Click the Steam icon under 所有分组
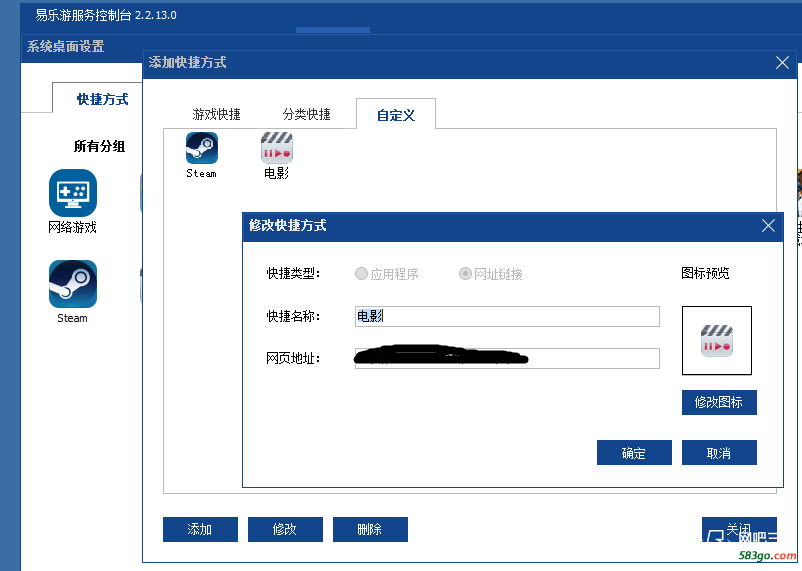Viewport: 802px width, 571px height. point(73,284)
